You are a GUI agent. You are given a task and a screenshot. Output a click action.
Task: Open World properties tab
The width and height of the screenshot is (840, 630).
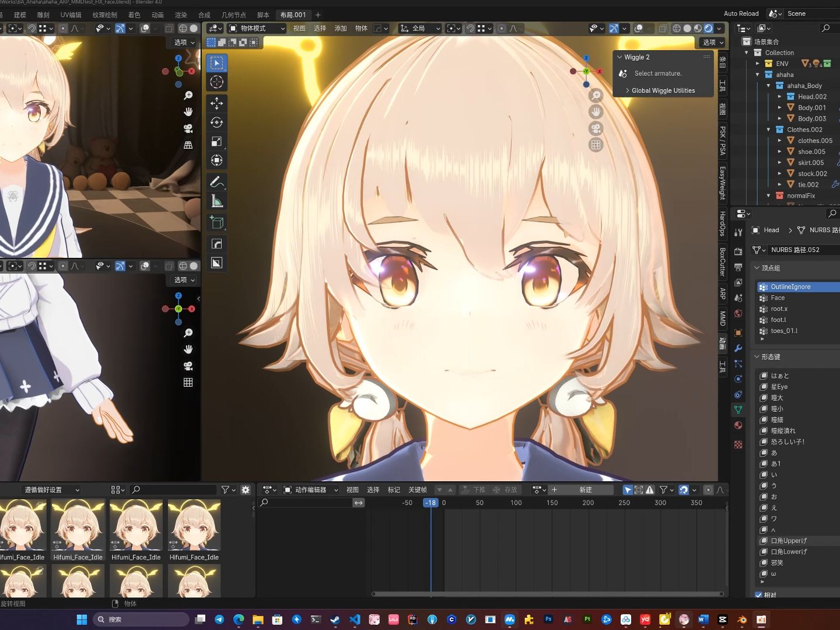pos(738,314)
